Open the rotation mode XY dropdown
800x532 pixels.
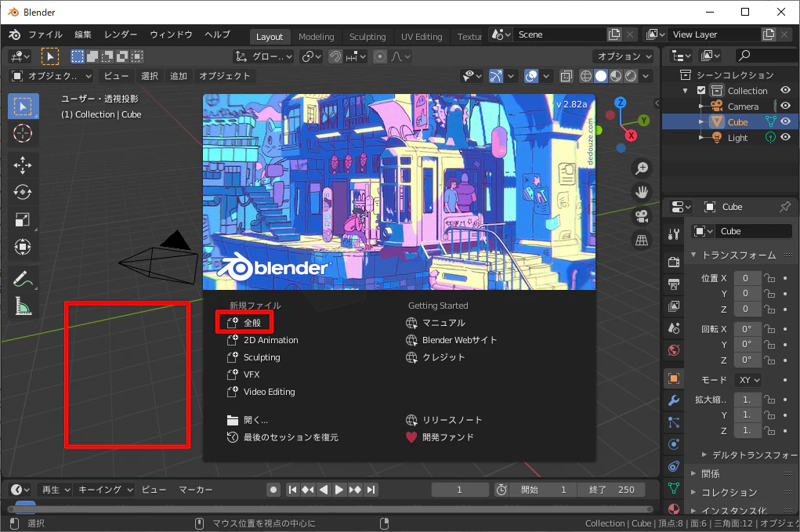coord(748,380)
